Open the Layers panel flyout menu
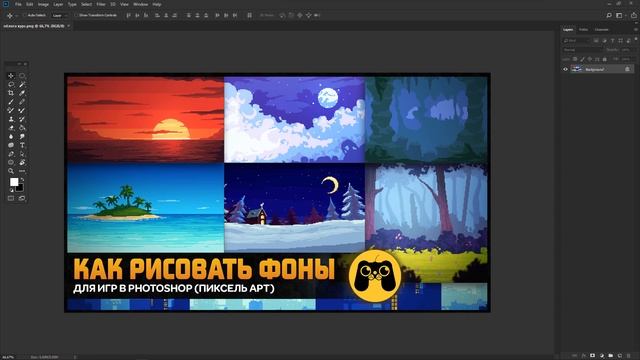Viewport: 640px width, 360px height. [635, 29]
